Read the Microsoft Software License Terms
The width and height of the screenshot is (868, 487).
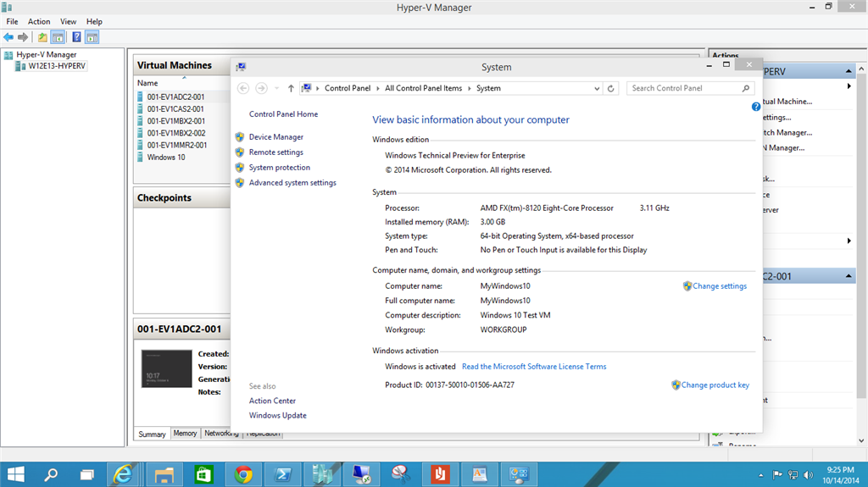click(x=534, y=367)
